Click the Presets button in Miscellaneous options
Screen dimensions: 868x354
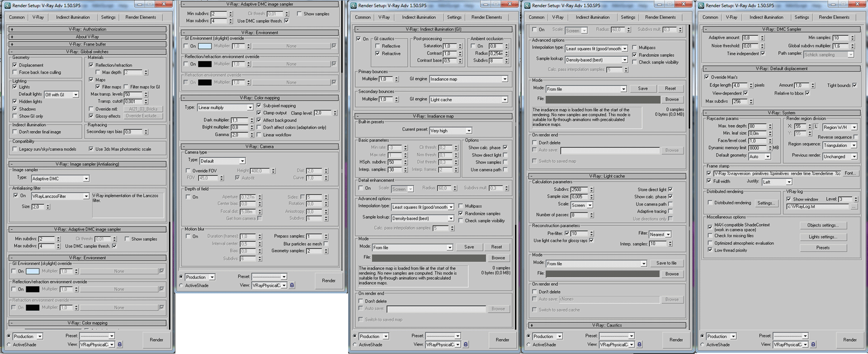pyautogui.click(x=823, y=248)
